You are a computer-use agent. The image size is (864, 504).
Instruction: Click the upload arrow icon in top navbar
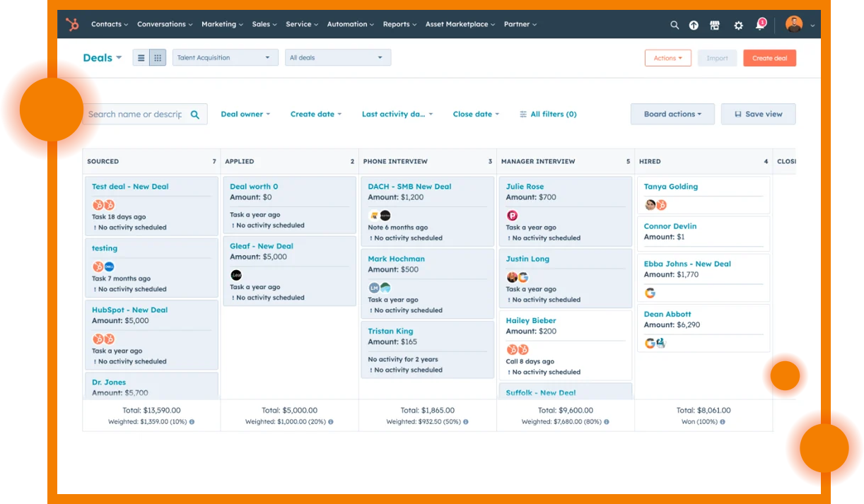coord(694,24)
